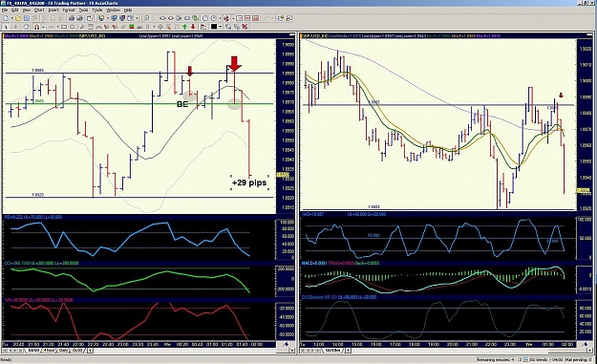
Task: Open dropdown arrow next to second clock
Action: point(220,18)
